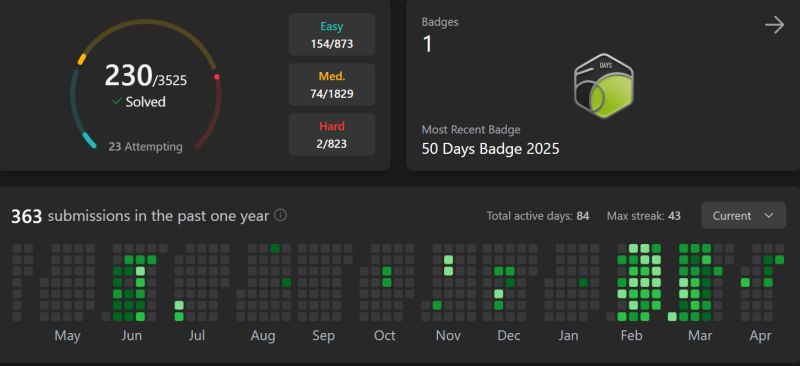This screenshot has height=366, width=800.
Task: Click the red Hard progress arc
Action: coord(212,112)
